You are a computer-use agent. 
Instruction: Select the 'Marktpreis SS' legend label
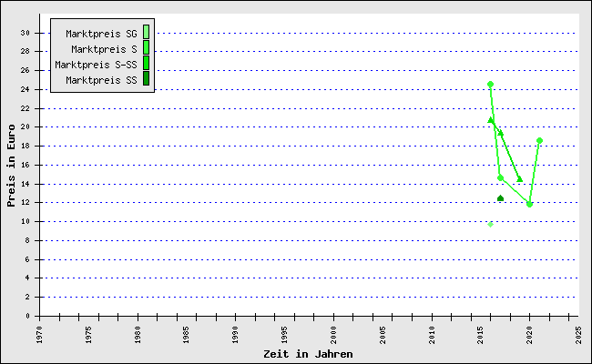[x=102, y=80]
